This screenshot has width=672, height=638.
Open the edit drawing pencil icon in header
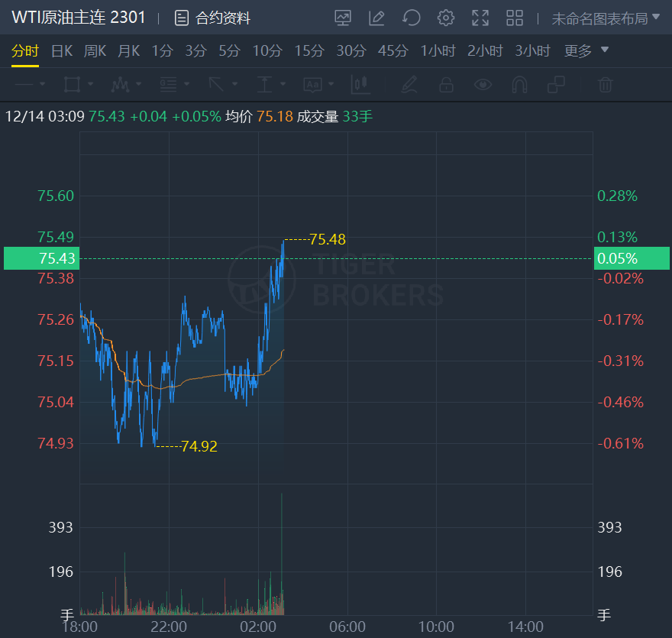[x=376, y=18]
